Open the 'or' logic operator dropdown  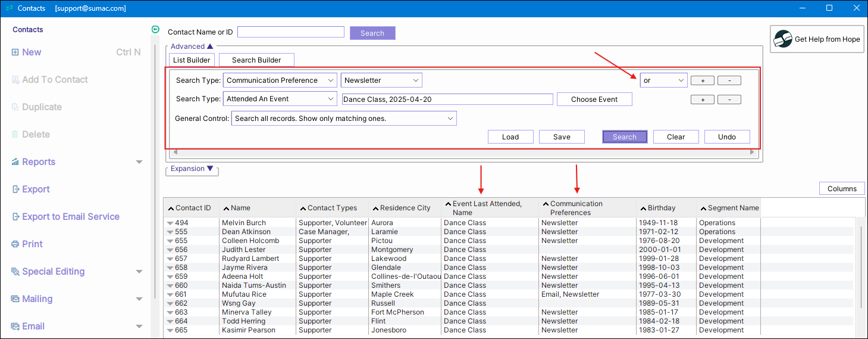tap(663, 80)
